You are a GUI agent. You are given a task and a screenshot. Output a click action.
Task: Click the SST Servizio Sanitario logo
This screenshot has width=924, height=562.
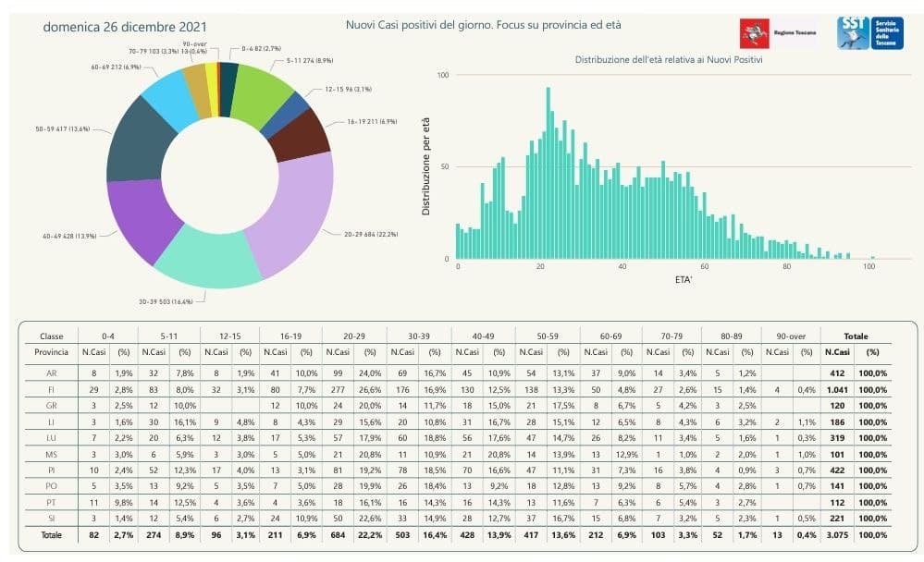(x=869, y=33)
